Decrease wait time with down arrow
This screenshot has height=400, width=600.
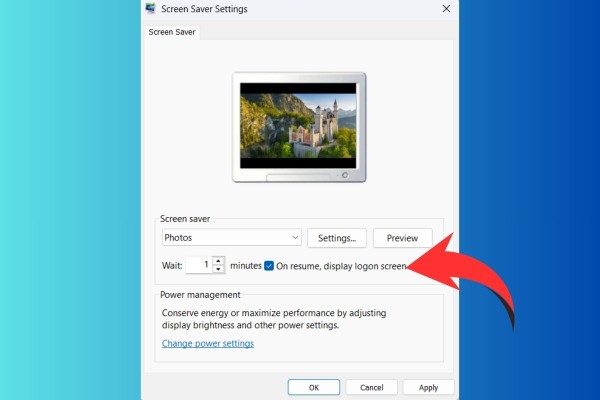(x=219, y=270)
